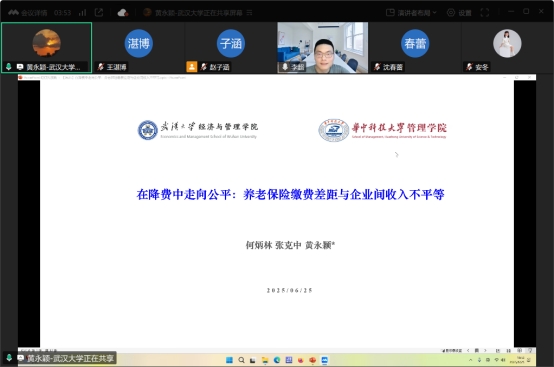This screenshot has height=367, width=554.
Task: Select 子涵 avatar tile
Action: [x=231, y=47]
